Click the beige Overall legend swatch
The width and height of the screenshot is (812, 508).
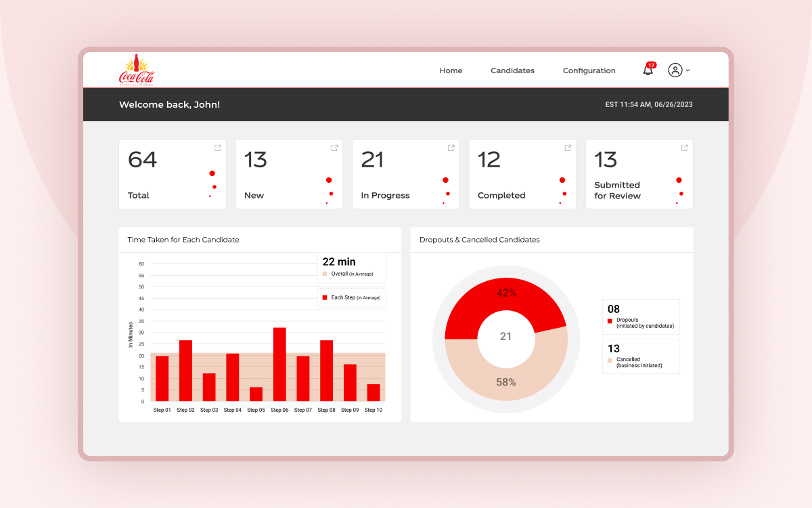tap(325, 274)
